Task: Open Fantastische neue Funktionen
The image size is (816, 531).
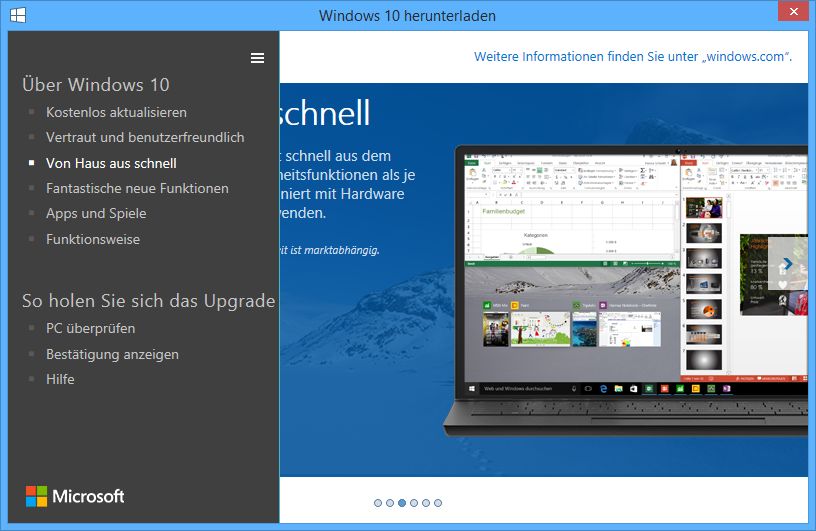Action: point(137,188)
